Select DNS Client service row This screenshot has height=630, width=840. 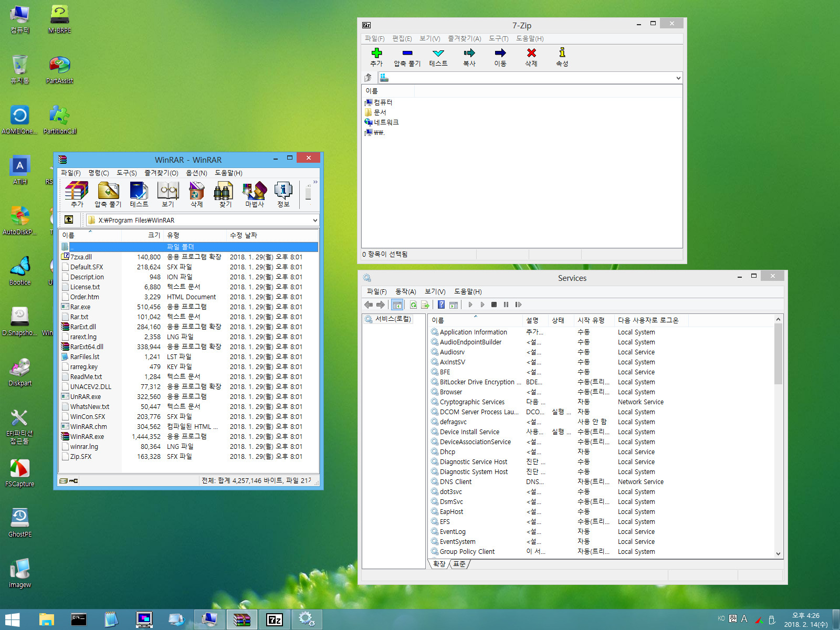[x=602, y=482]
